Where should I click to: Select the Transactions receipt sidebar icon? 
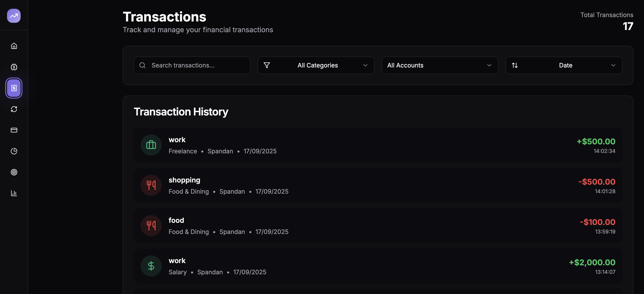pos(14,88)
